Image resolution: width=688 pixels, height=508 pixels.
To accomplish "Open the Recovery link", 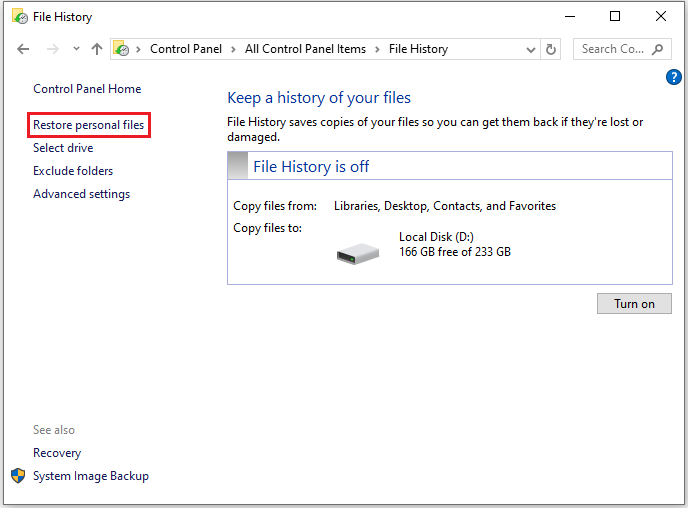I will tap(57, 453).
